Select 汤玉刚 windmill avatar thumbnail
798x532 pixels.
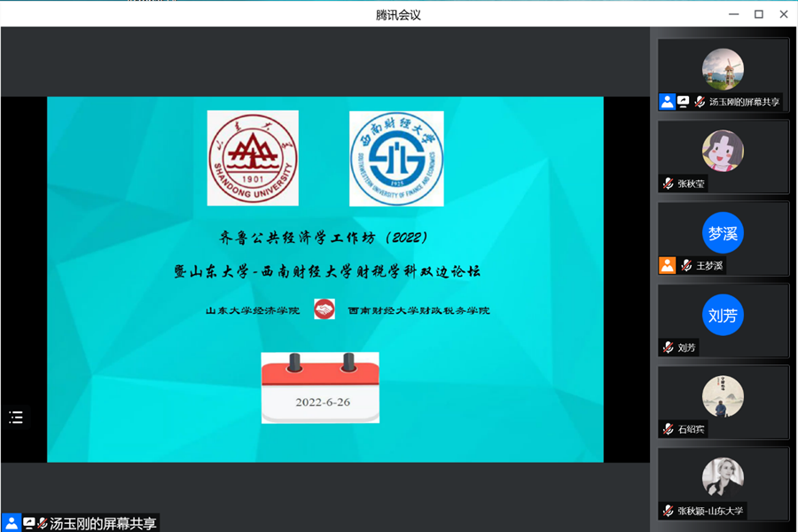point(723,69)
